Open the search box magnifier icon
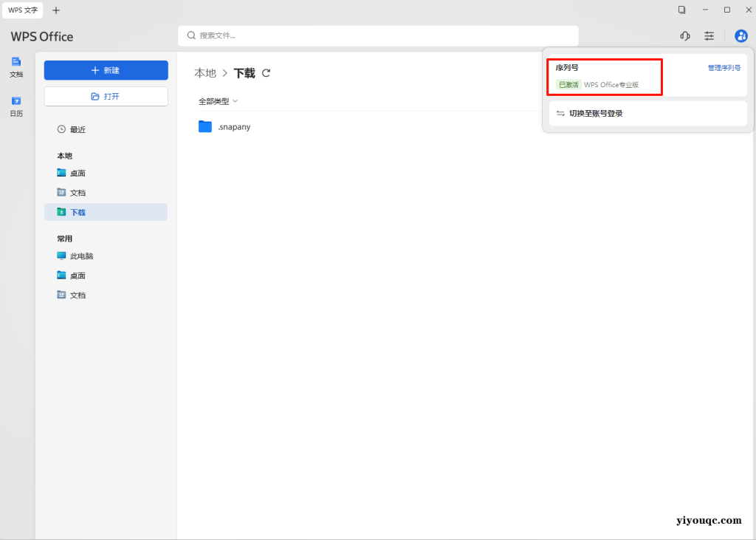 pyautogui.click(x=191, y=35)
